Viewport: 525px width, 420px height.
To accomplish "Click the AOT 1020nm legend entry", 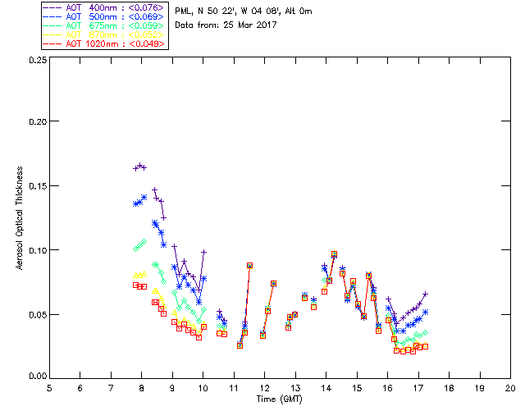I will point(104,43).
